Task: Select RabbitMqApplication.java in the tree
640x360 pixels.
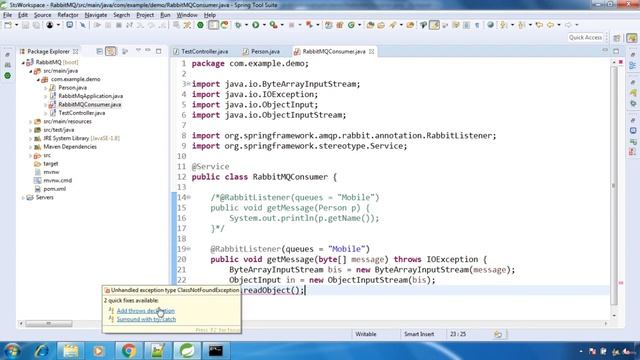Action: [x=90, y=96]
